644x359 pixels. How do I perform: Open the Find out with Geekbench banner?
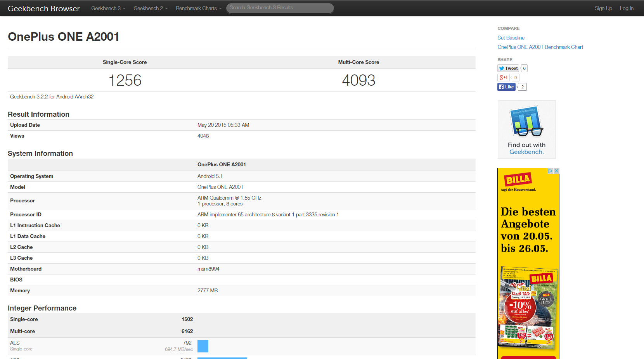pyautogui.click(x=526, y=129)
